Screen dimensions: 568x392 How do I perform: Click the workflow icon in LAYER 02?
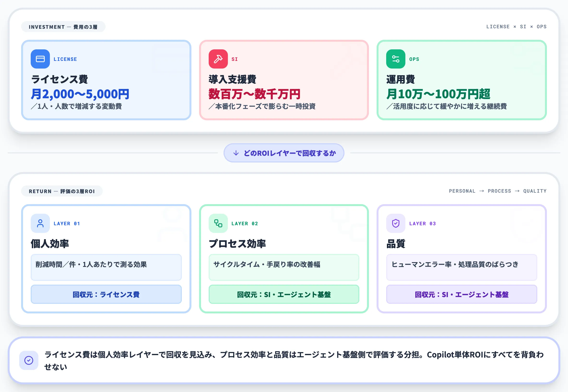[218, 223]
